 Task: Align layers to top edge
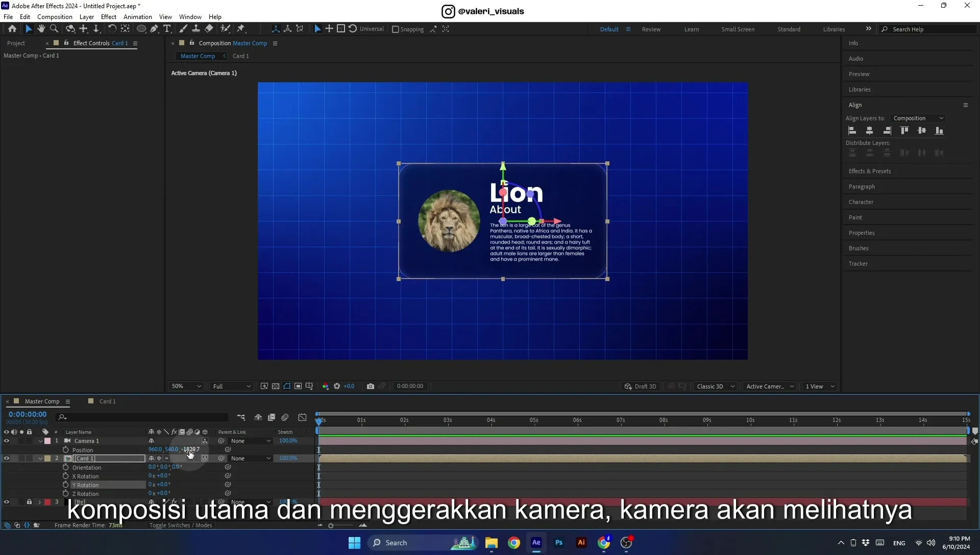click(904, 131)
